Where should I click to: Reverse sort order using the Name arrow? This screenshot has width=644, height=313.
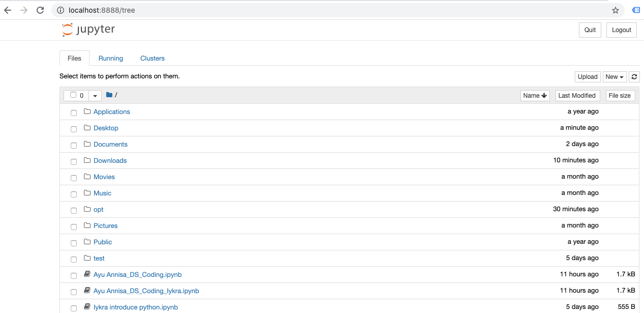point(535,95)
